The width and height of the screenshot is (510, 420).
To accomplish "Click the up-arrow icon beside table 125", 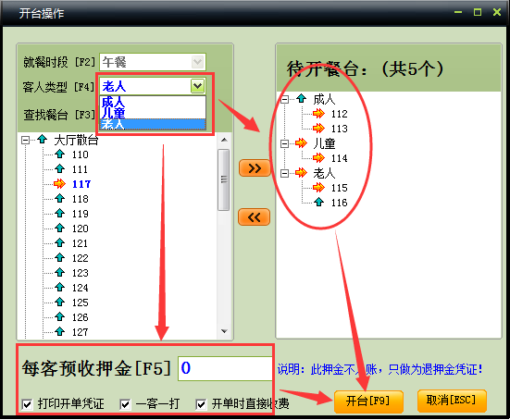I will pos(60,302).
